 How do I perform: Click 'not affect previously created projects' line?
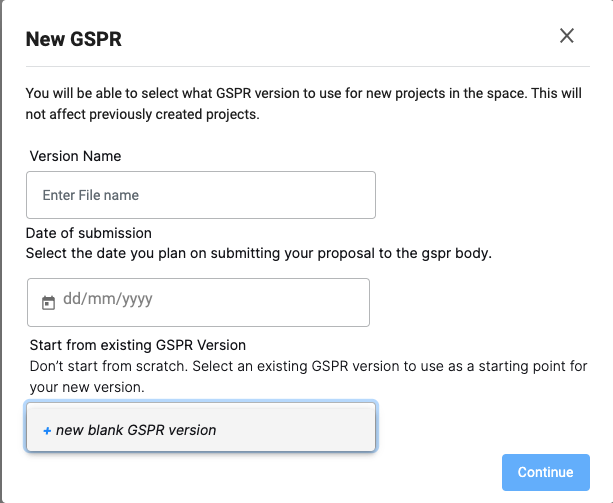click(x=143, y=114)
